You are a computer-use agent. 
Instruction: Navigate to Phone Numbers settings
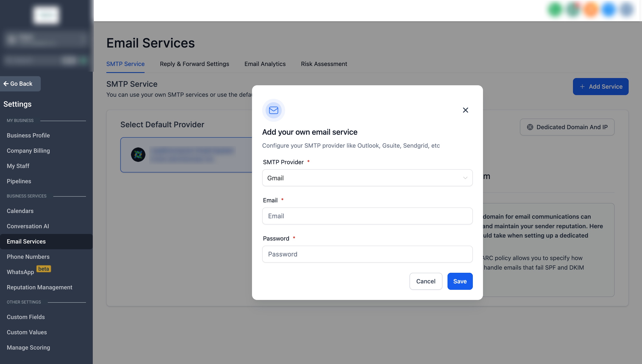[28, 256]
